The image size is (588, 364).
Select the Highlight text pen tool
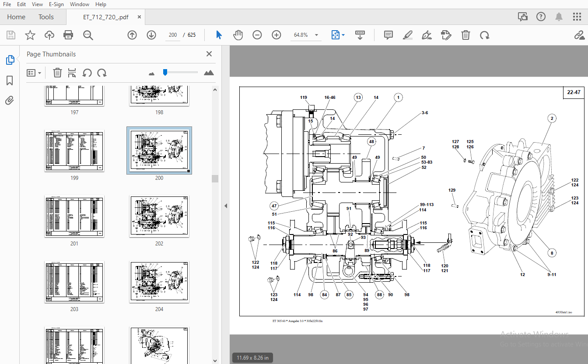[x=408, y=35]
